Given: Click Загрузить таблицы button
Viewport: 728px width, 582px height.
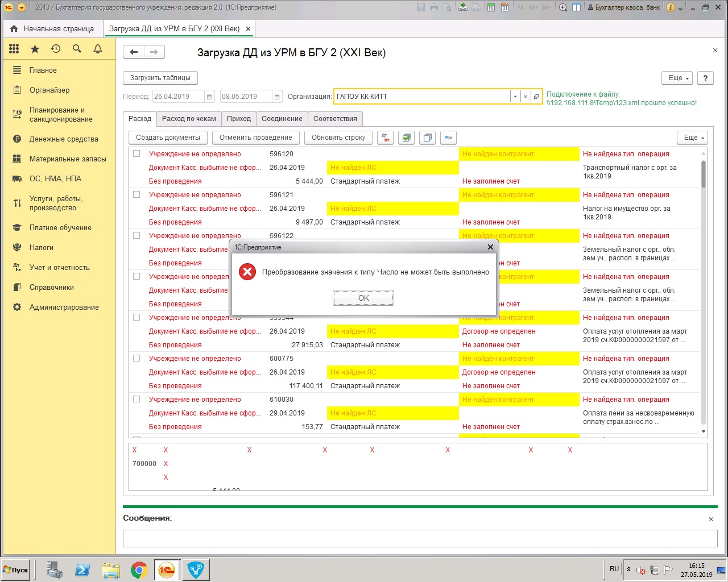Looking at the screenshot, I should click(x=160, y=78).
